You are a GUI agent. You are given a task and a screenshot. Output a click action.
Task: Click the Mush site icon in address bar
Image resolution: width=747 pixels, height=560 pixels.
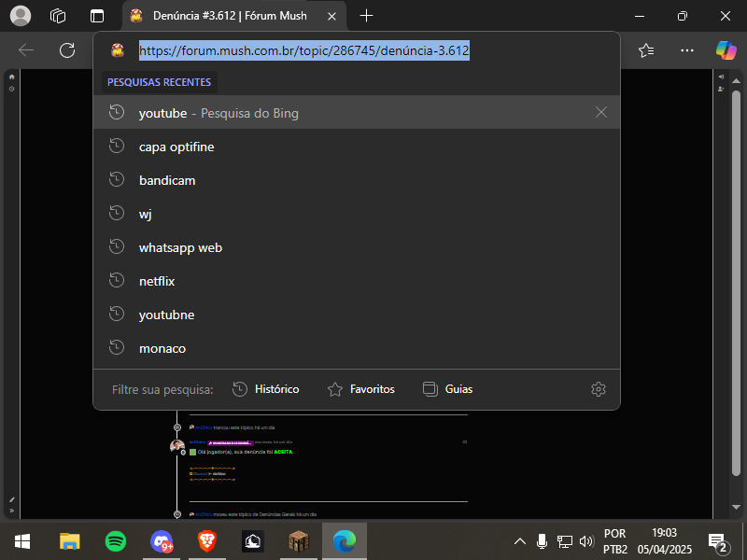[x=118, y=50]
